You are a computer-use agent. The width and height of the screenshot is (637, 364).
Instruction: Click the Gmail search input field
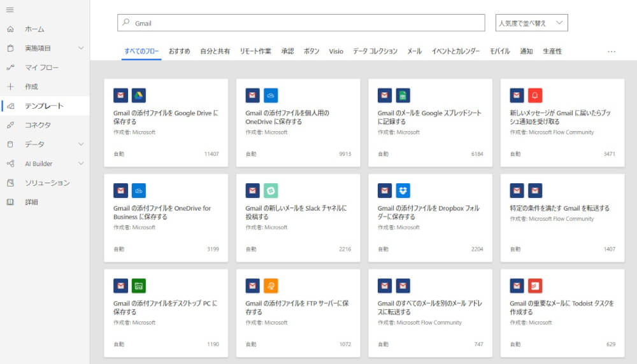click(x=301, y=23)
